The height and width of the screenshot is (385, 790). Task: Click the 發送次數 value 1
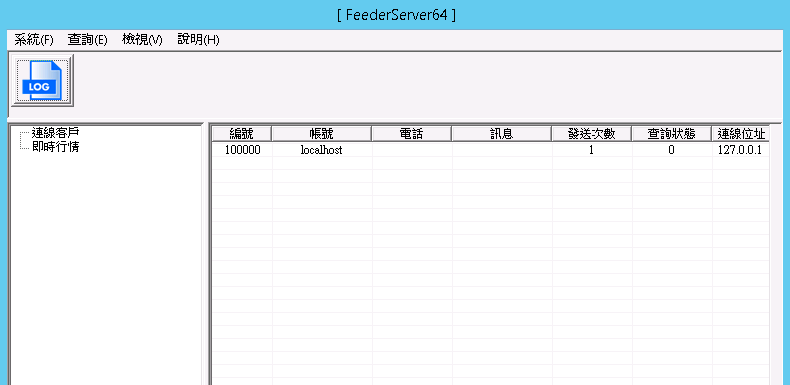pyautogui.click(x=591, y=150)
